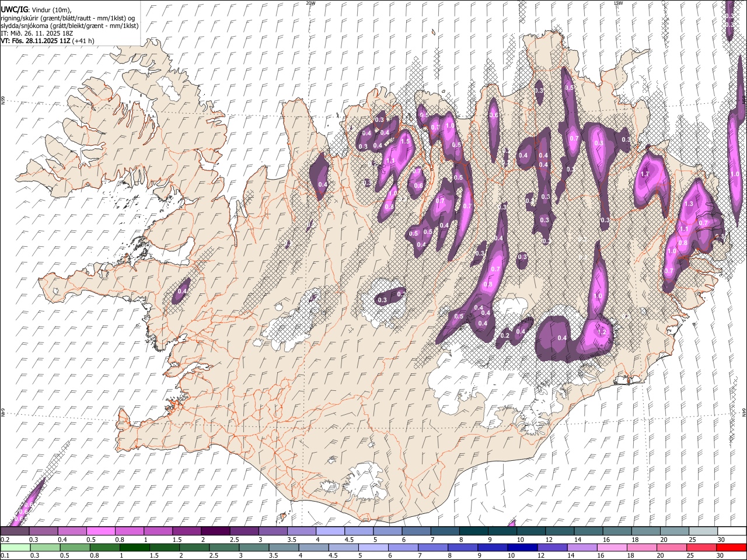Pick the snow legend swatch labeled 14
This screenshot has height=560, width=747.
[x=588, y=531]
